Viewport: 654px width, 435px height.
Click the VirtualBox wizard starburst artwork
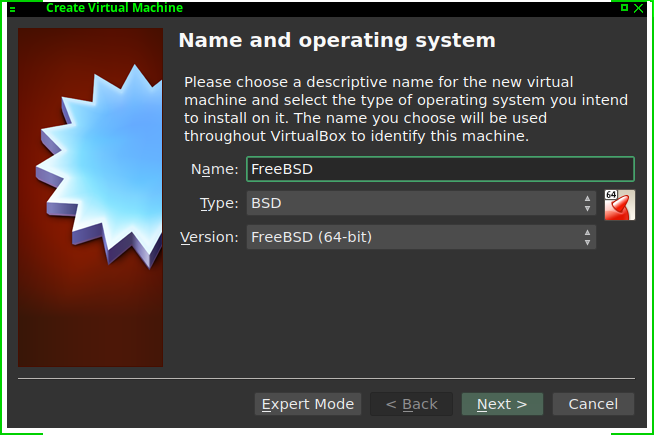point(91,197)
